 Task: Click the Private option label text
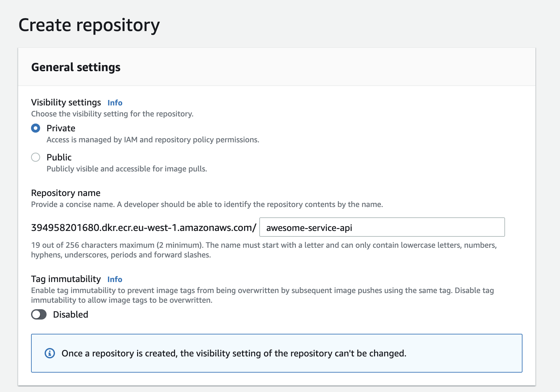(x=61, y=128)
